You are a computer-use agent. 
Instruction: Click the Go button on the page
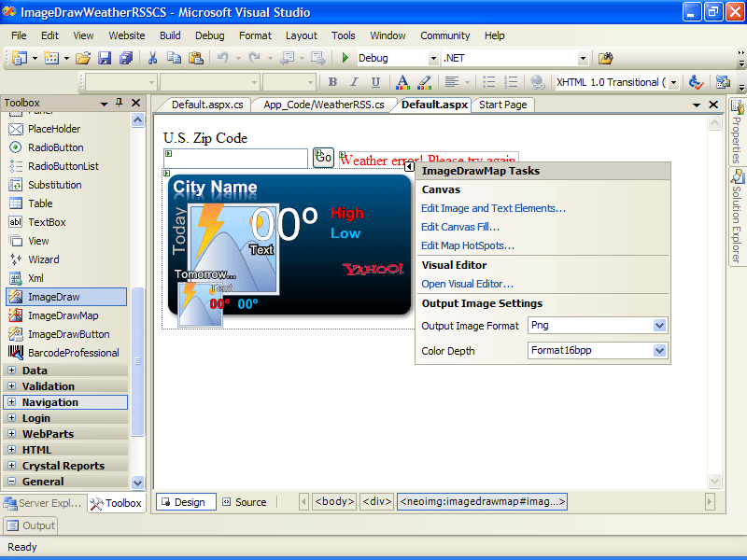[x=323, y=157]
